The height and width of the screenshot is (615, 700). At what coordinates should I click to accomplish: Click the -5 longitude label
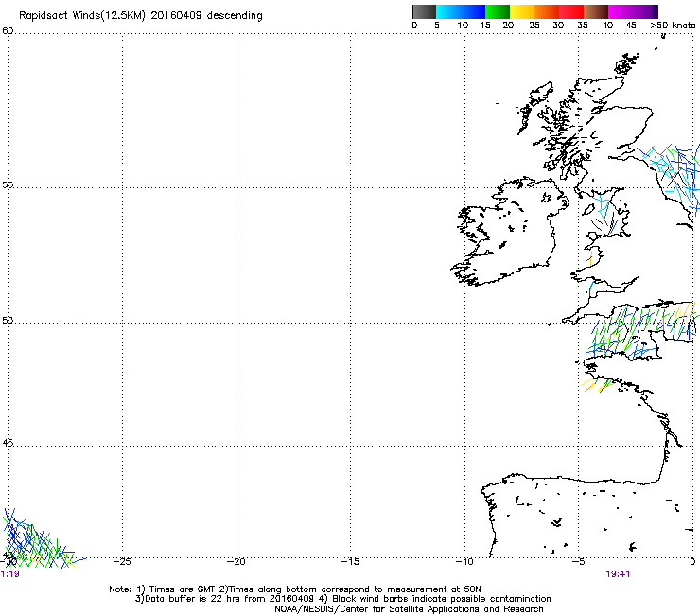point(578,562)
